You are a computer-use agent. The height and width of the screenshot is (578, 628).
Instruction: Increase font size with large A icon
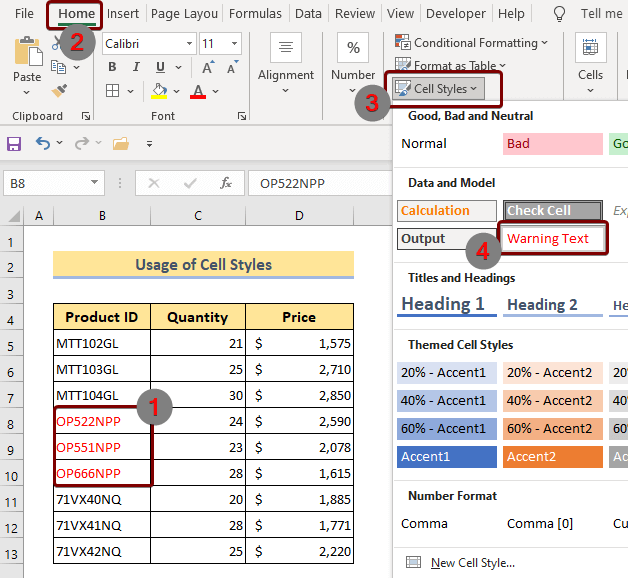[207, 67]
